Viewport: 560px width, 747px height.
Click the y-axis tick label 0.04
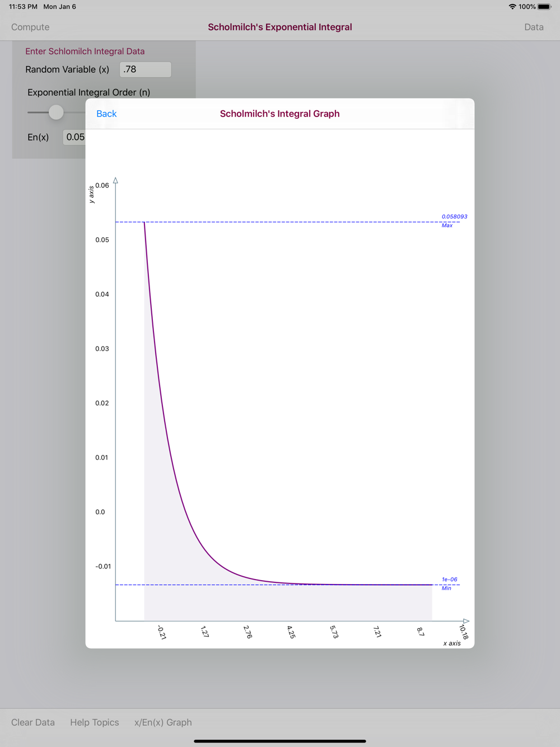pyautogui.click(x=102, y=294)
